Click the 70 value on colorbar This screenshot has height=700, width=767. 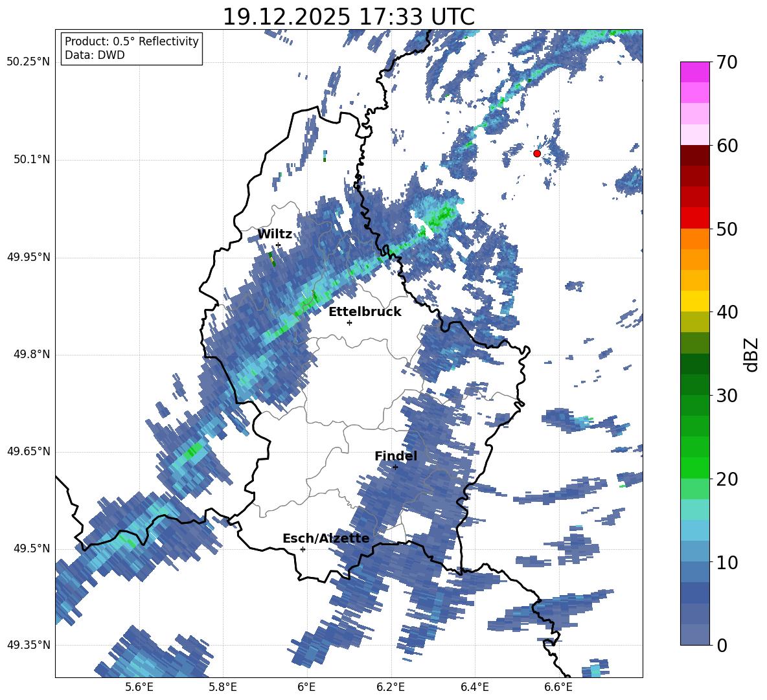pyautogui.click(x=727, y=62)
